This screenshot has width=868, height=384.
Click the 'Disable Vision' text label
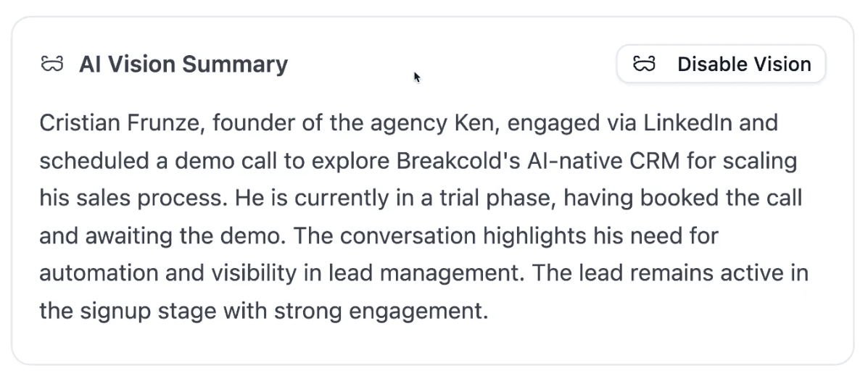[744, 64]
